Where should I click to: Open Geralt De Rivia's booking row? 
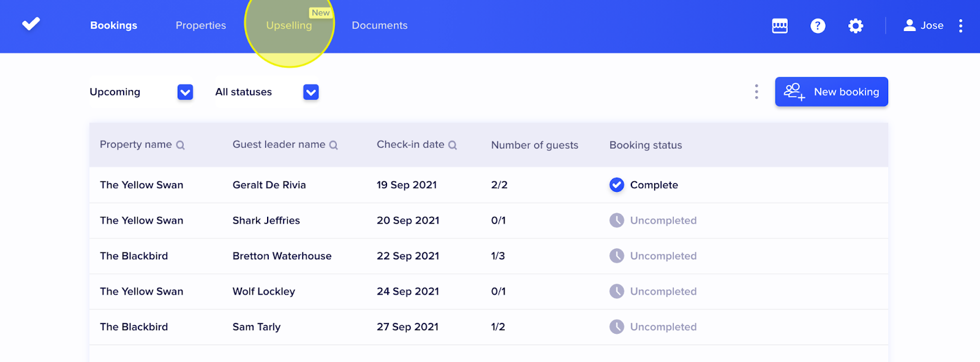[x=269, y=185]
